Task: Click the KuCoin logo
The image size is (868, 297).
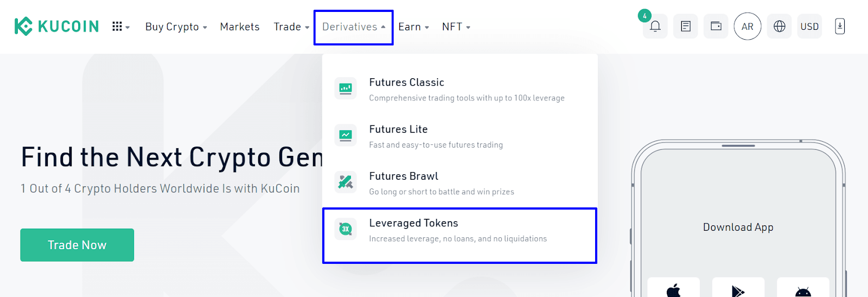Action: point(56,26)
